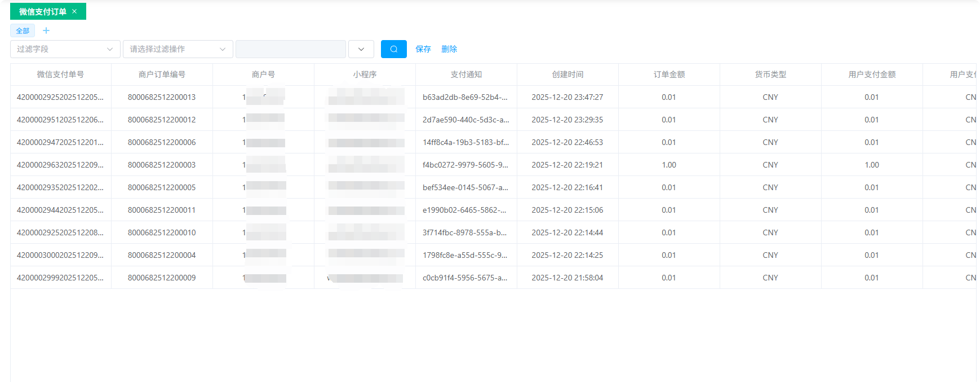Click the 删除 link

[449, 49]
